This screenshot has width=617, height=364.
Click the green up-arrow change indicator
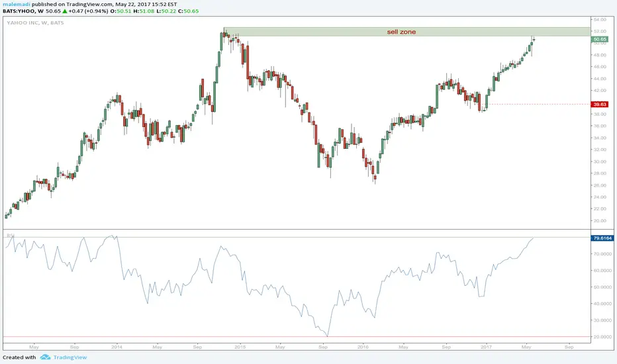(x=65, y=11)
